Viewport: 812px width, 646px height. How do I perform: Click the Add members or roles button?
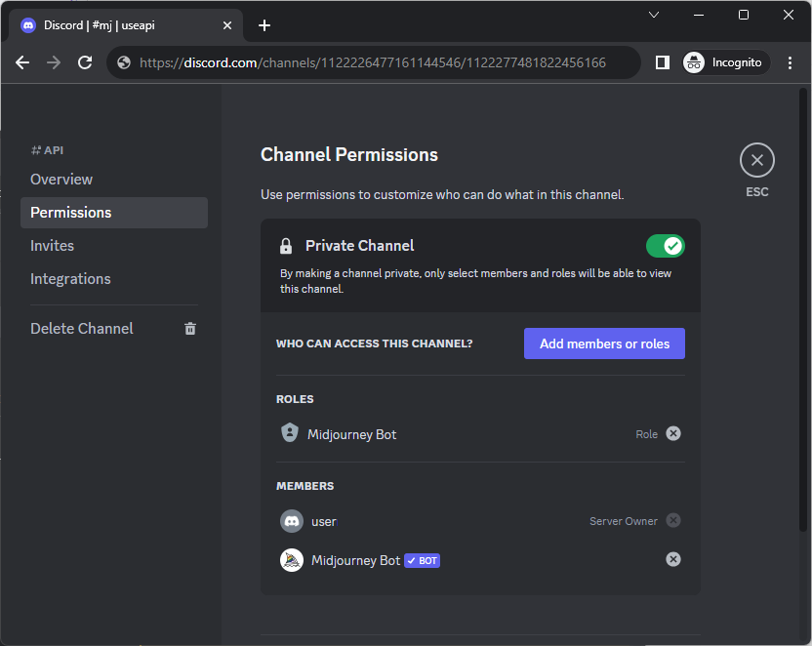pyautogui.click(x=604, y=343)
